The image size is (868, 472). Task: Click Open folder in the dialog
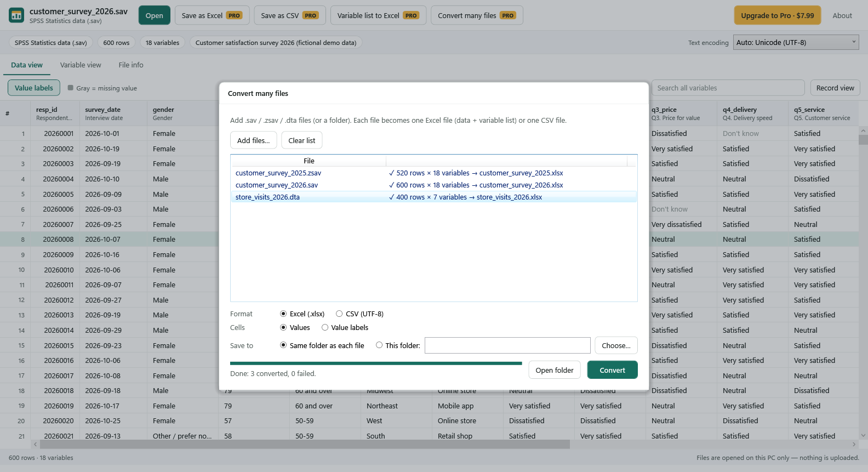coord(555,370)
